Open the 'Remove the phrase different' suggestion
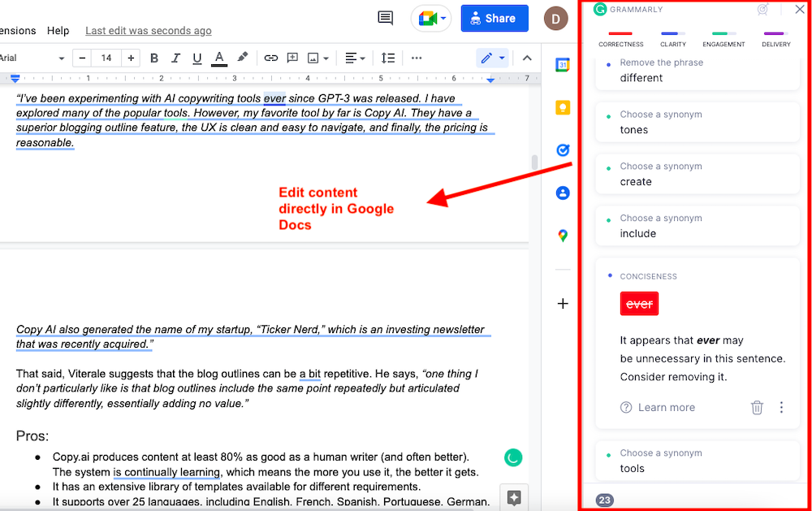 pos(698,71)
